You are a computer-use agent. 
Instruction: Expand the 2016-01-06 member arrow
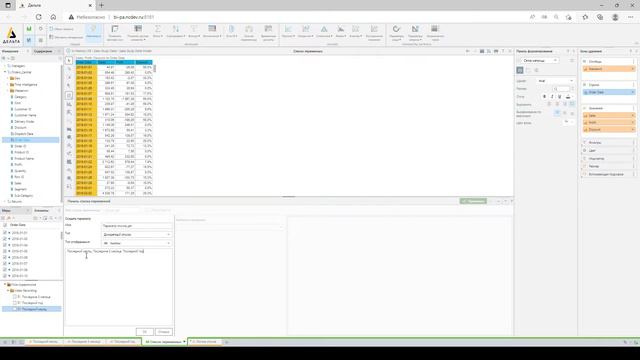click(9, 257)
